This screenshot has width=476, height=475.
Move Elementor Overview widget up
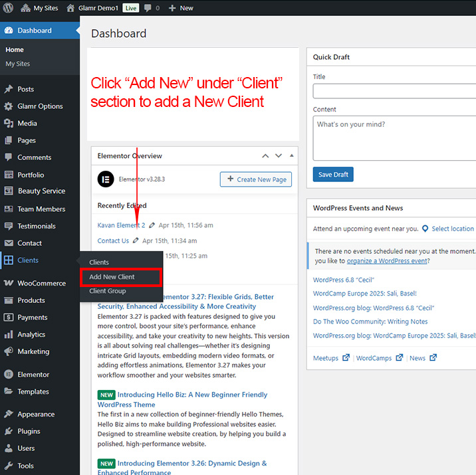(265, 156)
